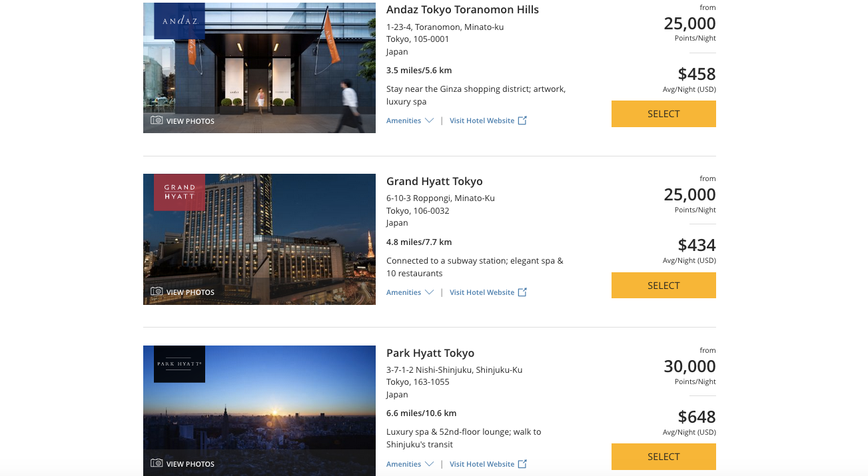
Task: Open the Park Hyatt Tokyo sunset photo
Action: point(280,413)
